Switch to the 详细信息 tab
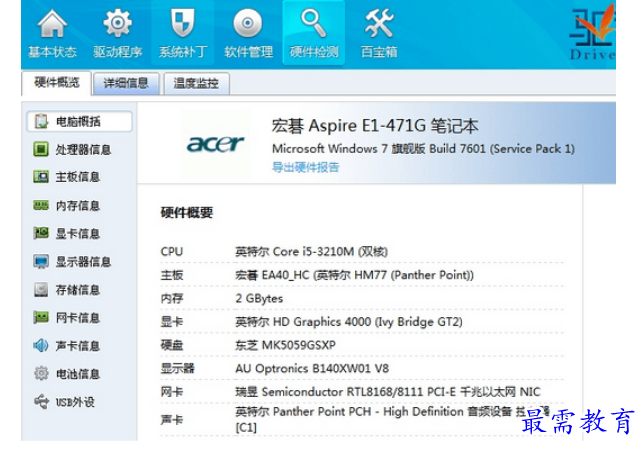This screenshot has height=453, width=643. click(126, 84)
